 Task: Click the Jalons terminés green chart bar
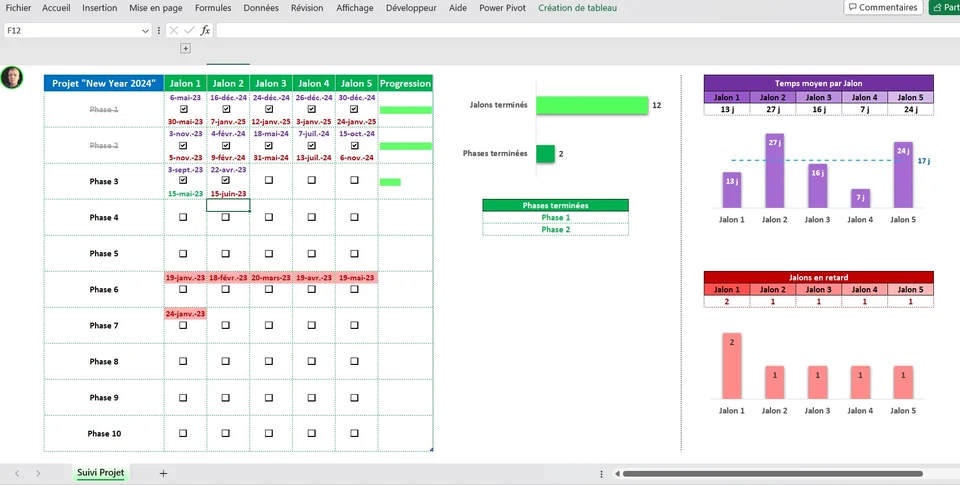point(592,105)
